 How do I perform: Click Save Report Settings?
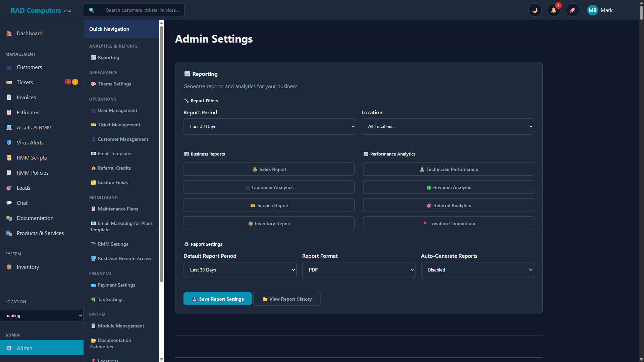coord(217,299)
